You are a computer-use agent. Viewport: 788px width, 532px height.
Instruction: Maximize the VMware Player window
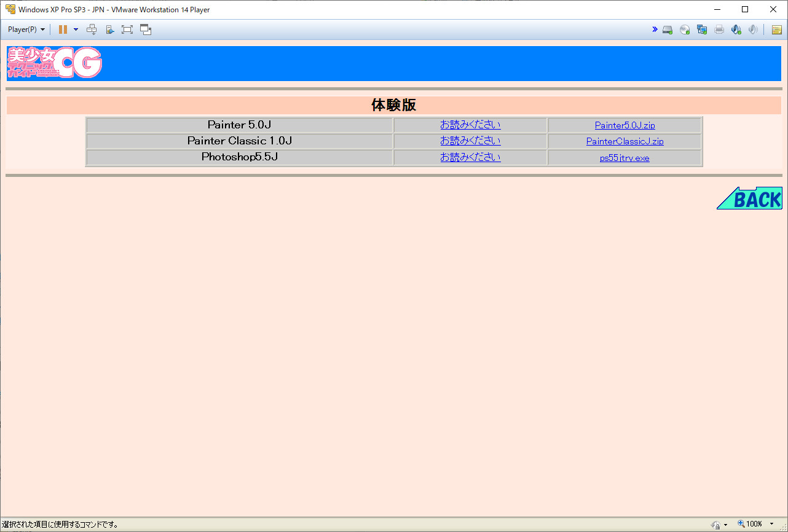745,9
